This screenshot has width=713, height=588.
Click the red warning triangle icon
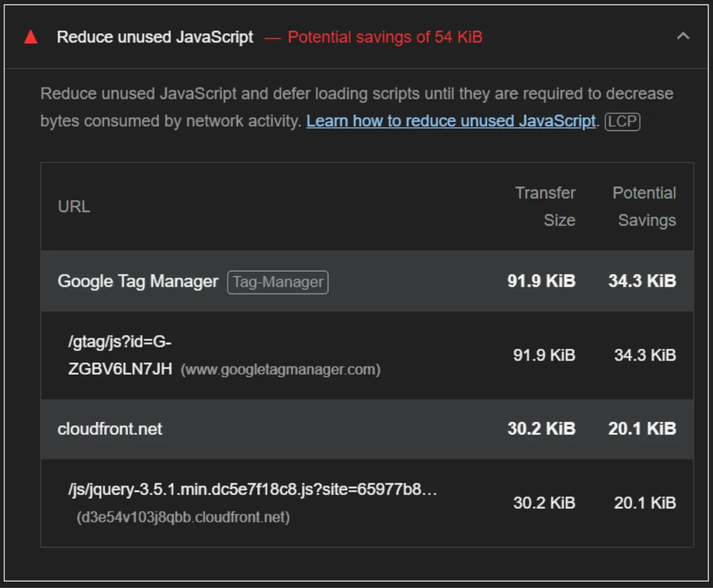(31, 37)
